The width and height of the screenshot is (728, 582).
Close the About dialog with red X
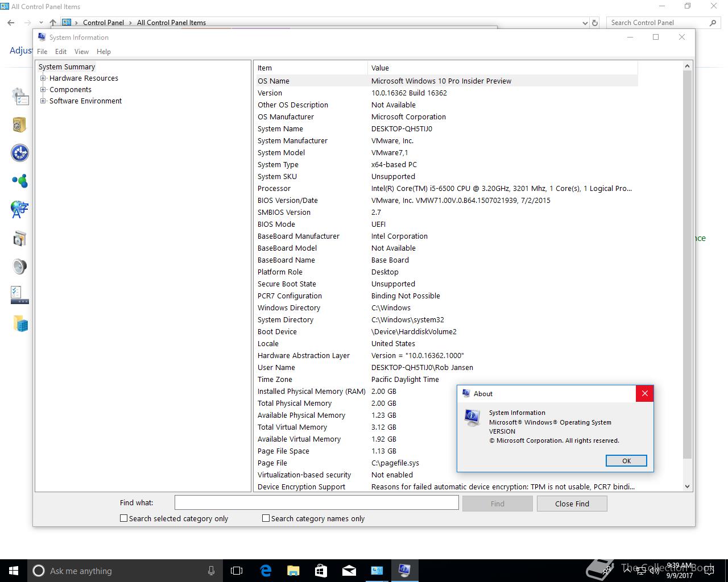click(x=644, y=393)
